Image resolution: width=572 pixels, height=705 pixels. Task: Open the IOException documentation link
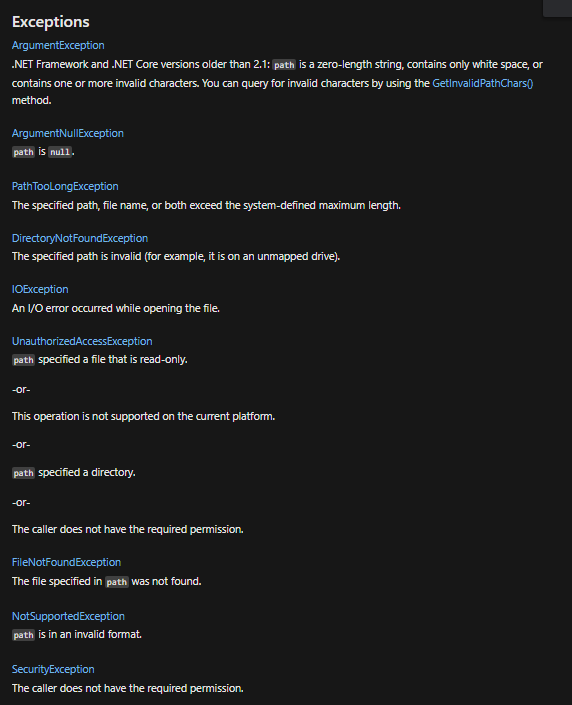(40, 289)
